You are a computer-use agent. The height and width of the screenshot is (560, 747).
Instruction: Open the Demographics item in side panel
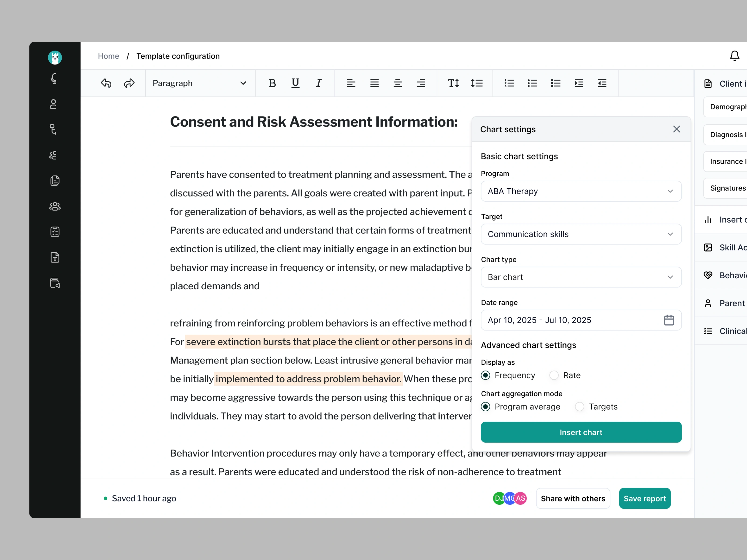click(x=725, y=107)
